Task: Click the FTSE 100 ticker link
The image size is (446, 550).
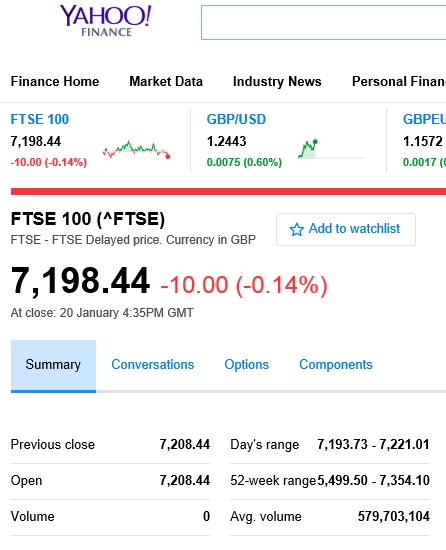Action: [x=40, y=119]
